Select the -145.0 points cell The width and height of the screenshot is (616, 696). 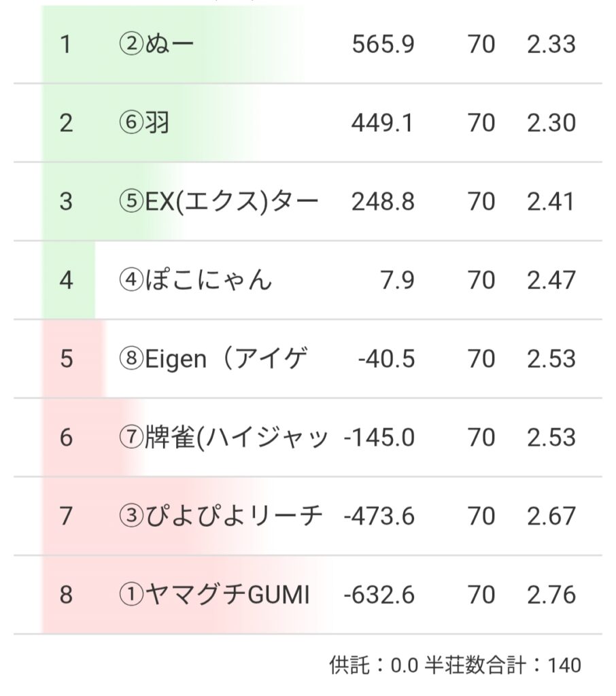tap(379, 438)
